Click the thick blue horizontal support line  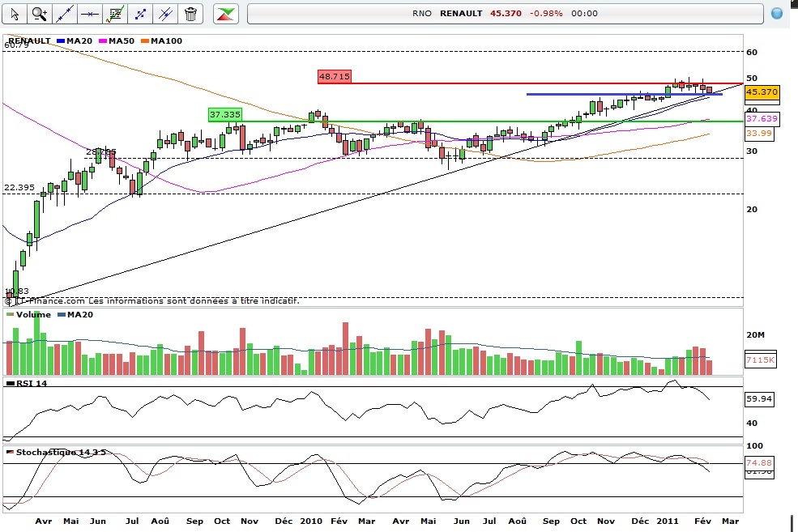point(625,94)
